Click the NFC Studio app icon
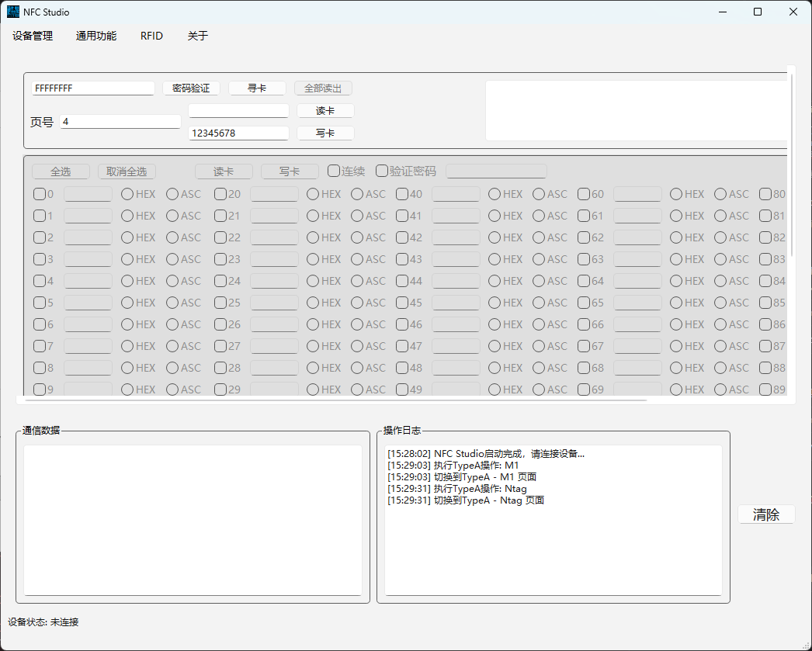 click(x=13, y=12)
